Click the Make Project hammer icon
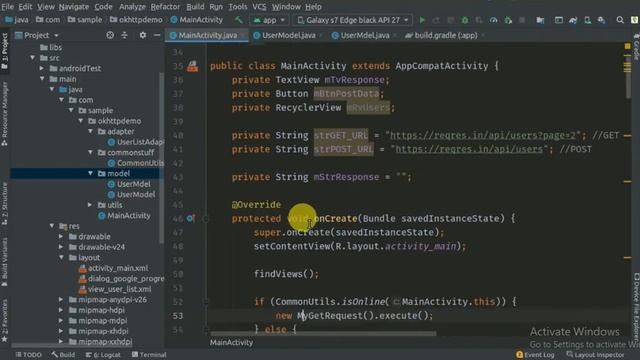 click(x=238, y=20)
